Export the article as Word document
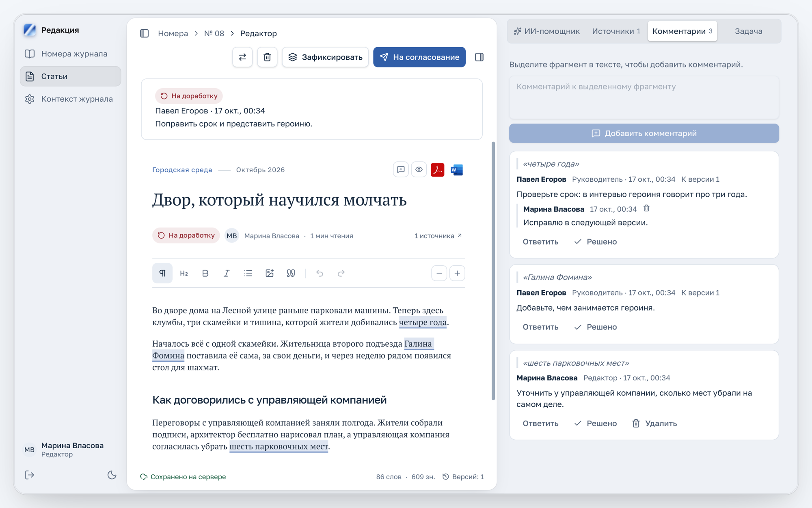This screenshot has height=508, width=812. click(457, 170)
